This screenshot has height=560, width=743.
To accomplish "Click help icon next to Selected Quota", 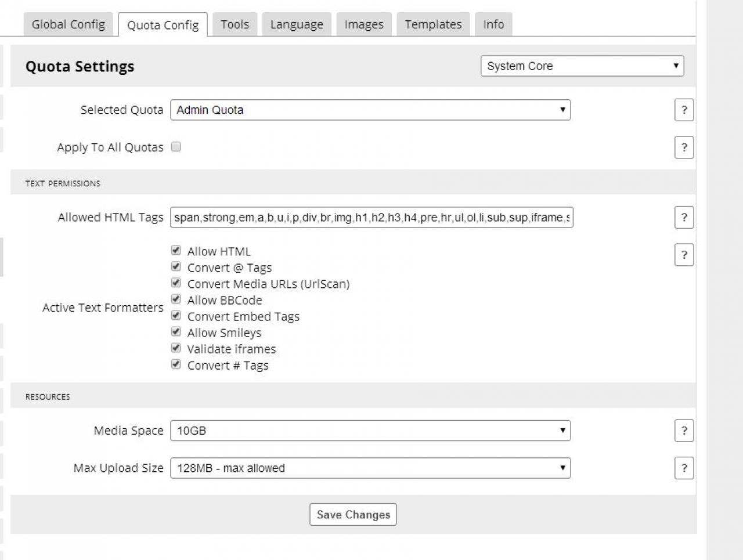I will [684, 110].
